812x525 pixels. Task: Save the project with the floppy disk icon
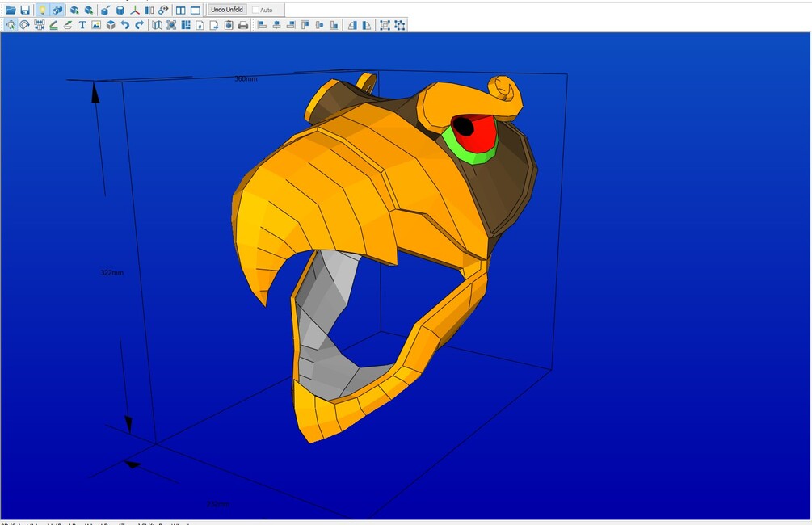pos(25,10)
